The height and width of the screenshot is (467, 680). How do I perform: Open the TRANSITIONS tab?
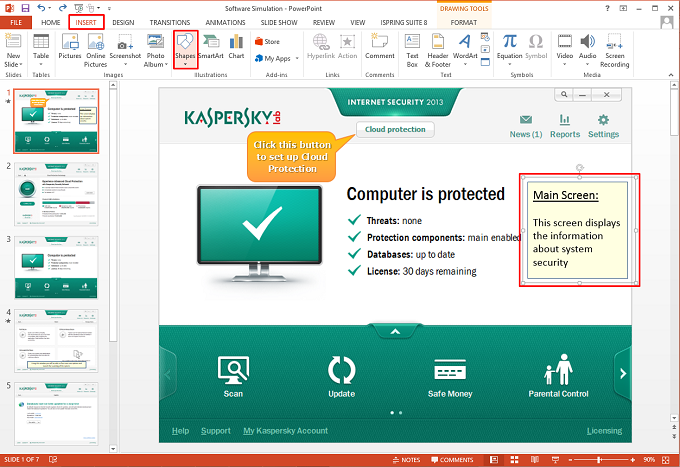(170, 23)
